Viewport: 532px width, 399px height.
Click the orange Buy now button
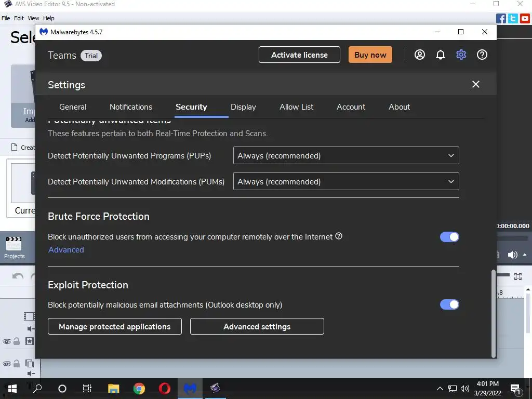pos(370,55)
